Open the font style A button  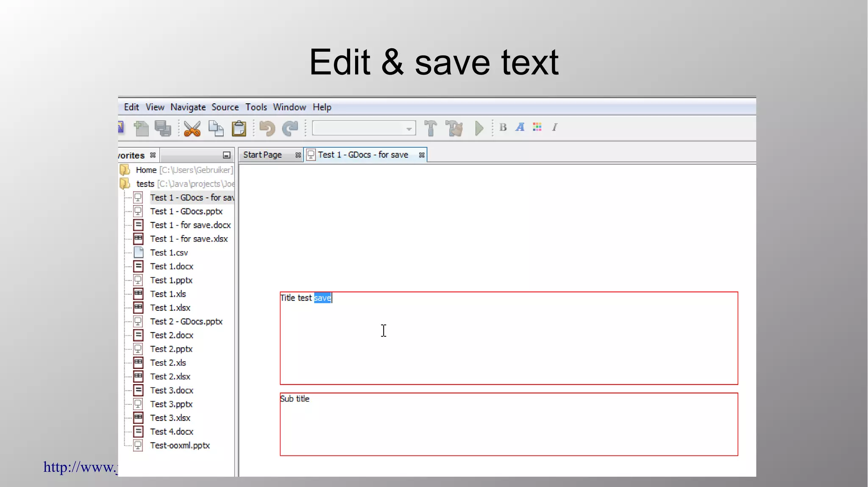520,127
